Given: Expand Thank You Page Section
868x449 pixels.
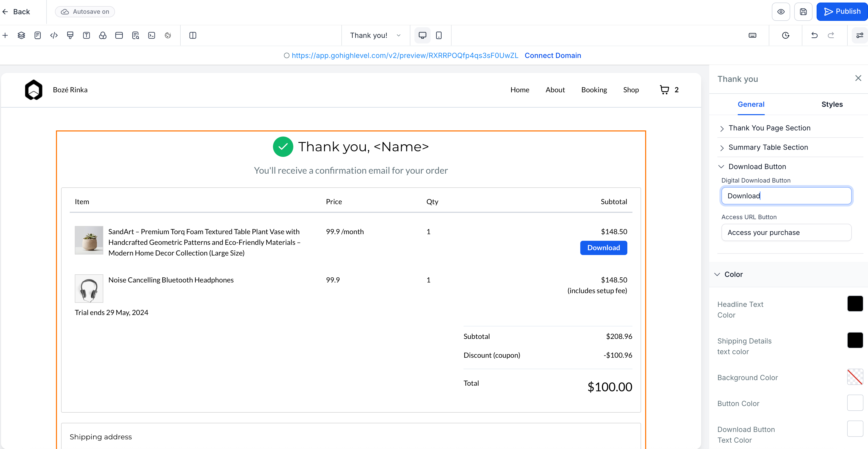Looking at the screenshot, I should tap(769, 128).
